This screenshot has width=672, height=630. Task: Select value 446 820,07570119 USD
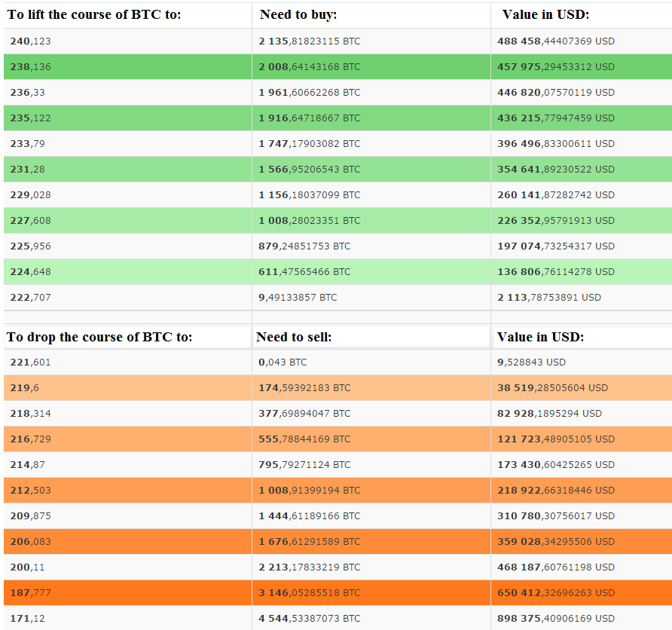pyautogui.click(x=556, y=93)
